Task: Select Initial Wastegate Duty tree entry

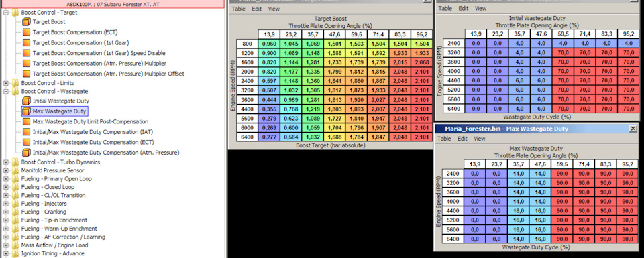Action: (x=61, y=101)
